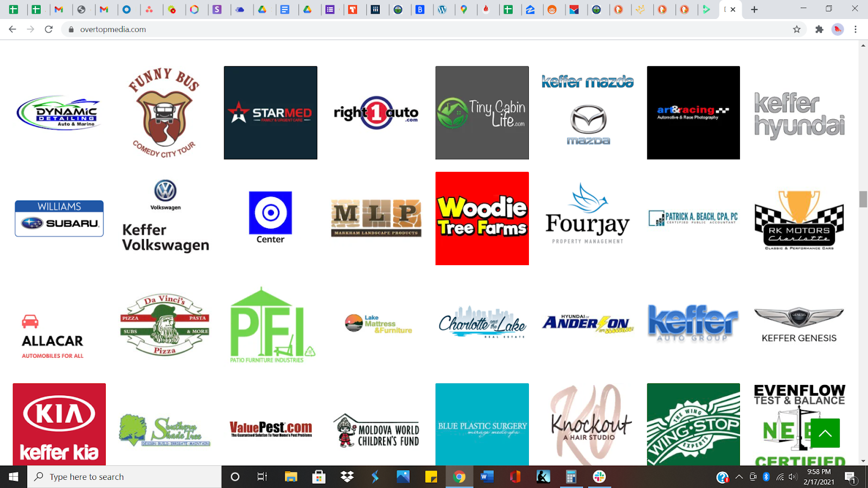Open the Allacar logo
The image size is (868, 488).
(x=53, y=336)
